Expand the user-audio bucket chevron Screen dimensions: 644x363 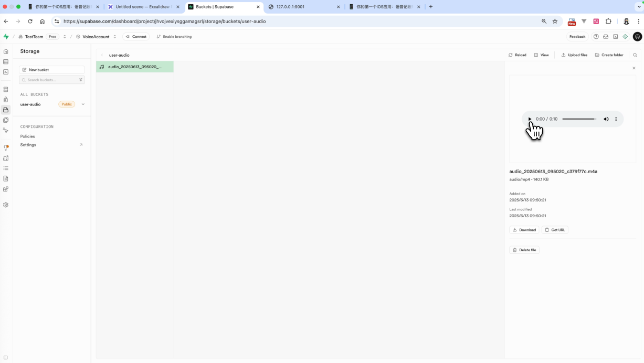tap(83, 104)
